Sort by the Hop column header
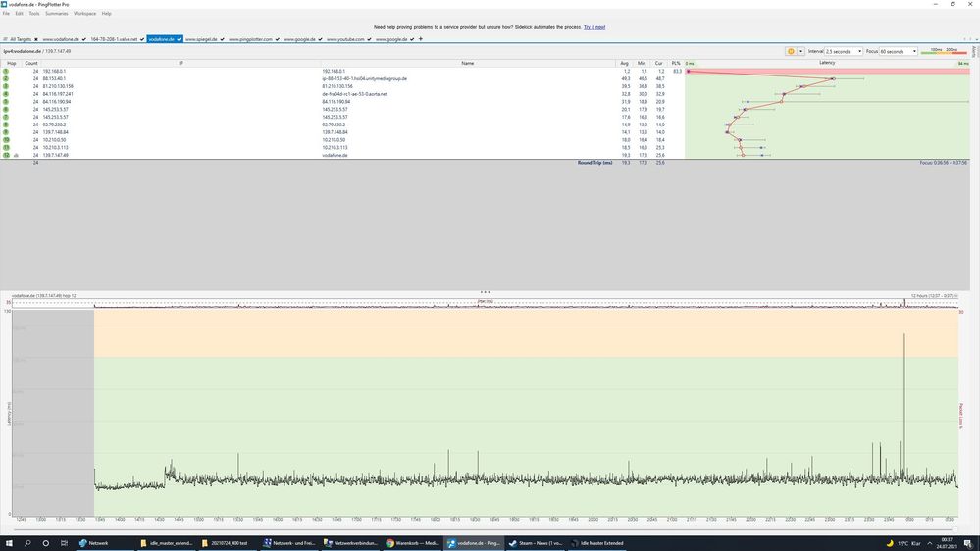Screen dimensions: 980x551 [11, 63]
